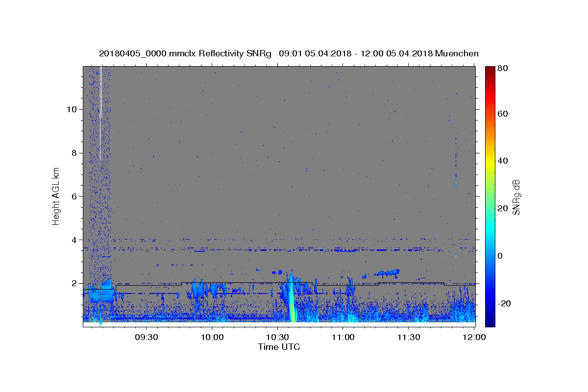
Task: Click the dark blue bottom of colorbar
Action: coord(490,322)
